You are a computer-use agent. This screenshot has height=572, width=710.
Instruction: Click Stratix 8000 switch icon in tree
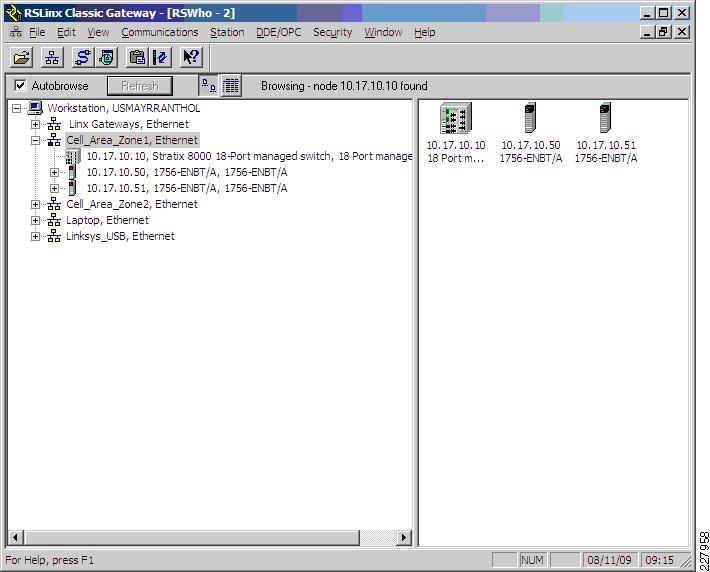[x=72, y=156]
